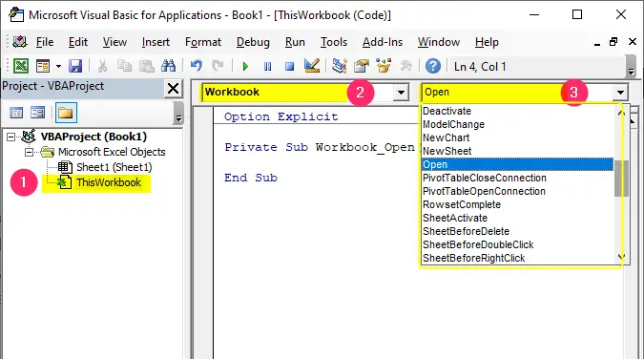The height and width of the screenshot is (359, 644).
Task: Click the View Microsoft Excel toolbar icon
Action: 21,66
